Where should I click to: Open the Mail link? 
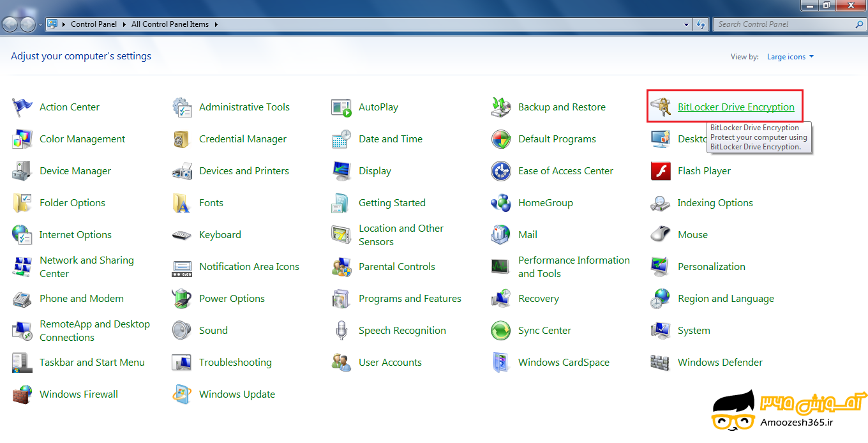tap(528, 235)
